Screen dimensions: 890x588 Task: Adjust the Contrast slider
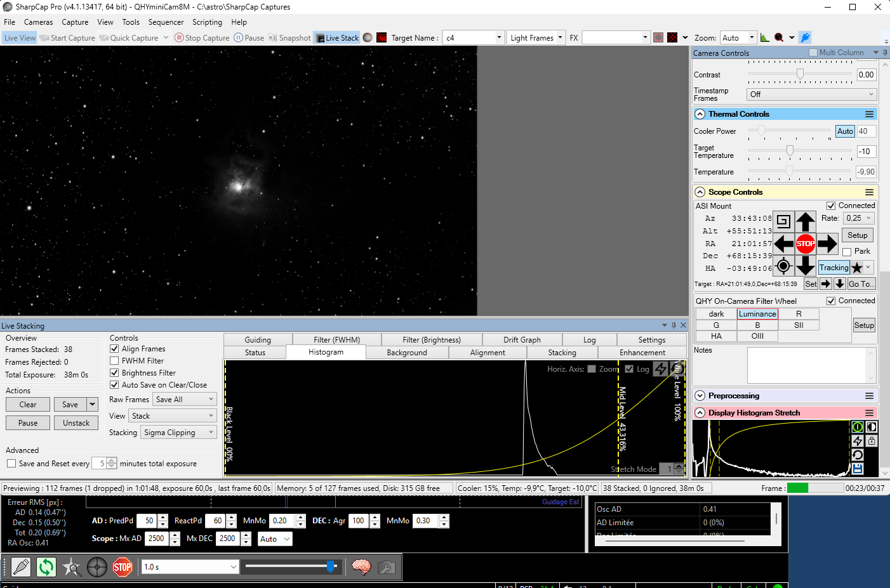pos(800,74)
